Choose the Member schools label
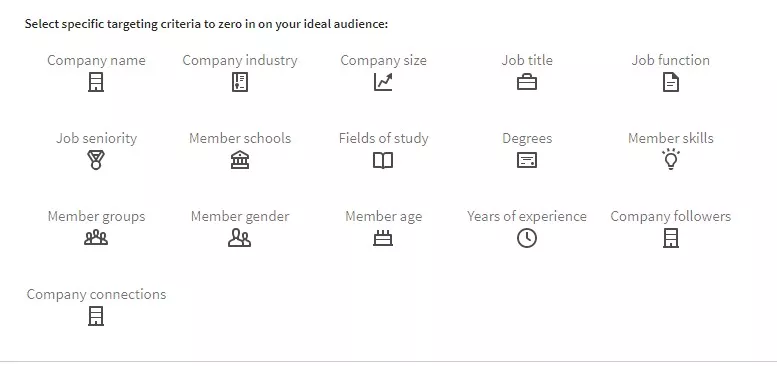Viewport: 777px width, 366px height. click(240, 138)
